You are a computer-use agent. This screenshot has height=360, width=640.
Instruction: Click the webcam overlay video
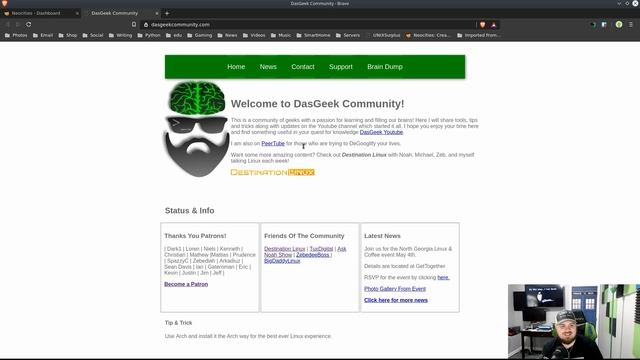[574, 322]
